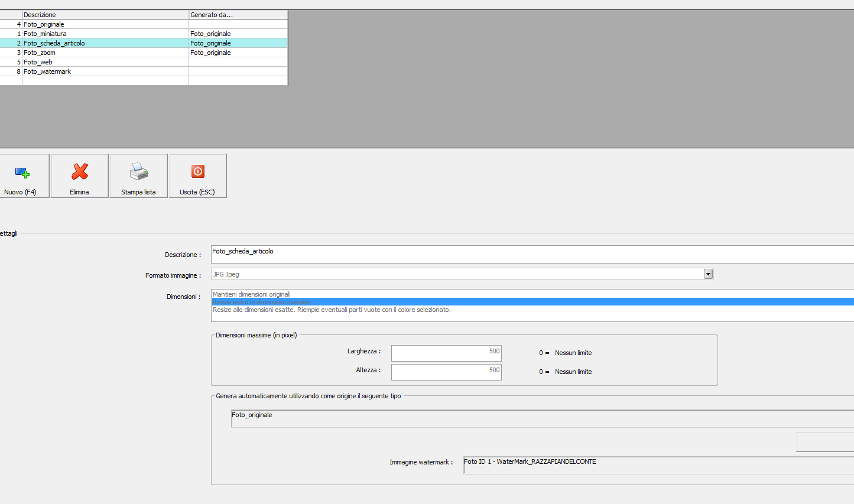Click the Descrizione column header
Viewport: 854px width, 504px height.
click(105, 15)
